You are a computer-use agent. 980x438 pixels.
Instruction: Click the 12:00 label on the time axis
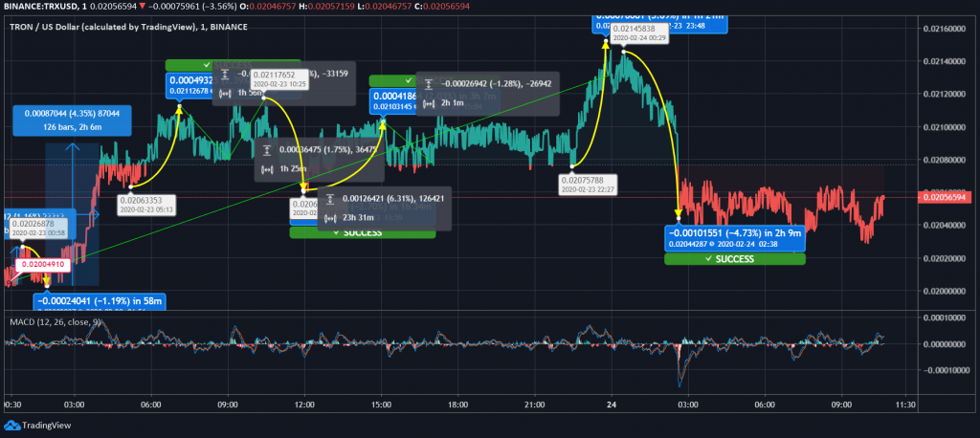click(304, 405)
